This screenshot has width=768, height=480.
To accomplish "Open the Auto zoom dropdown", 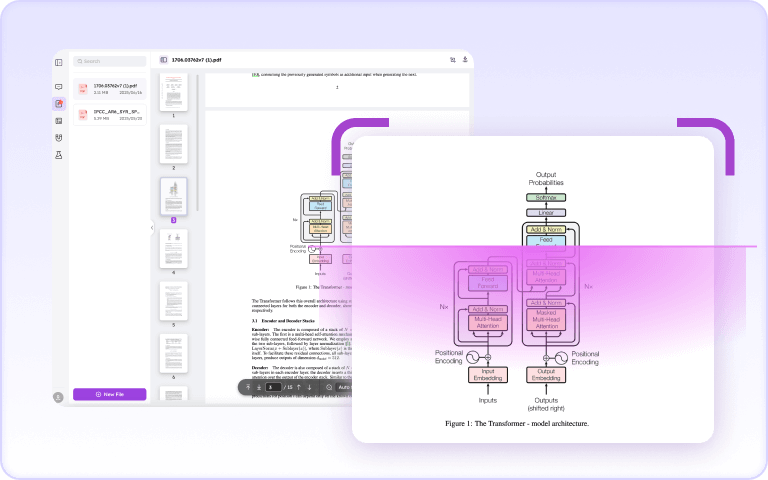I will click(x=344, y=387).
